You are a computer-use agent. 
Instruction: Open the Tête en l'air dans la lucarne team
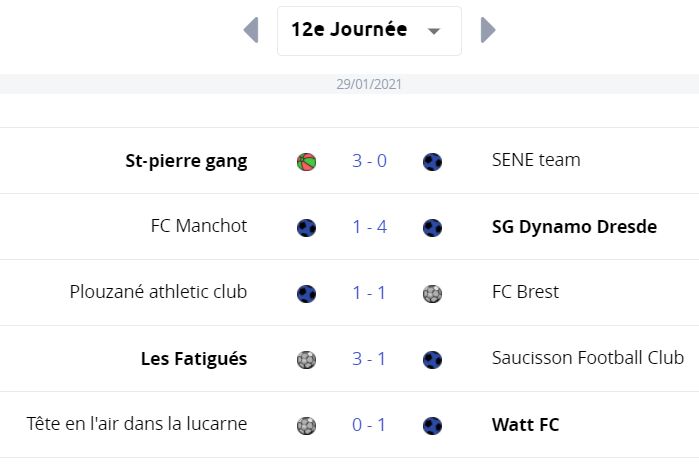(137, 424)
